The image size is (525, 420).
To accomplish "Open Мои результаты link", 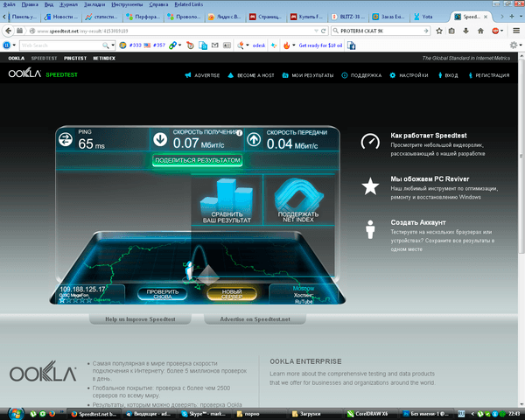I will (x=308, y=75).
